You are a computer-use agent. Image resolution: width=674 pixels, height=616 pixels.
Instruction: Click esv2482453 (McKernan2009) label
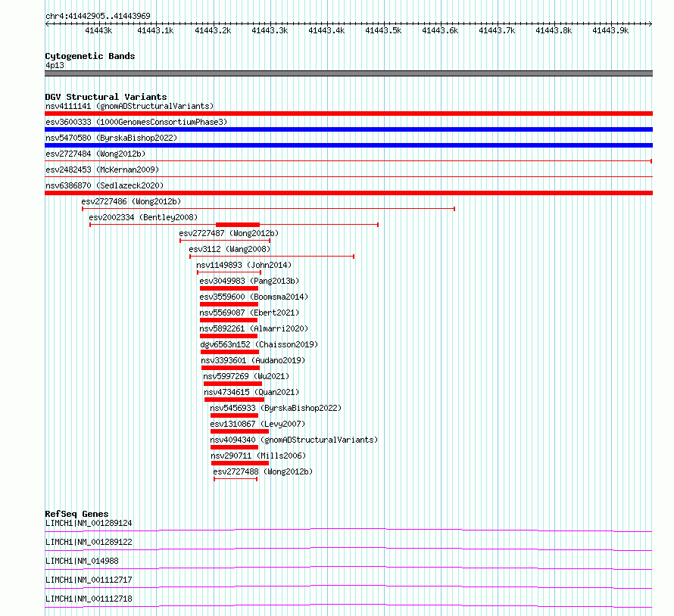[x=102, y=170]
